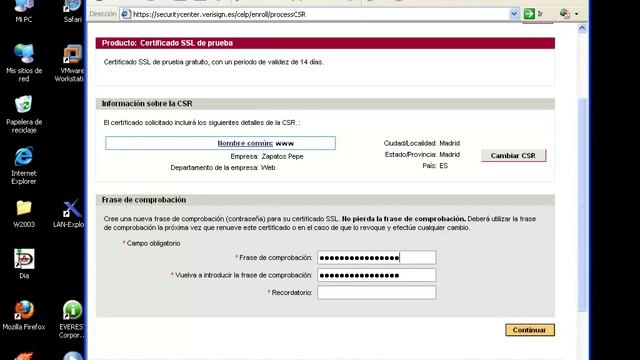The height and width of the screenshot is (360, 640).
Task: Open the VMware Workstation desktop shortcut
Action: click(70, 62)
